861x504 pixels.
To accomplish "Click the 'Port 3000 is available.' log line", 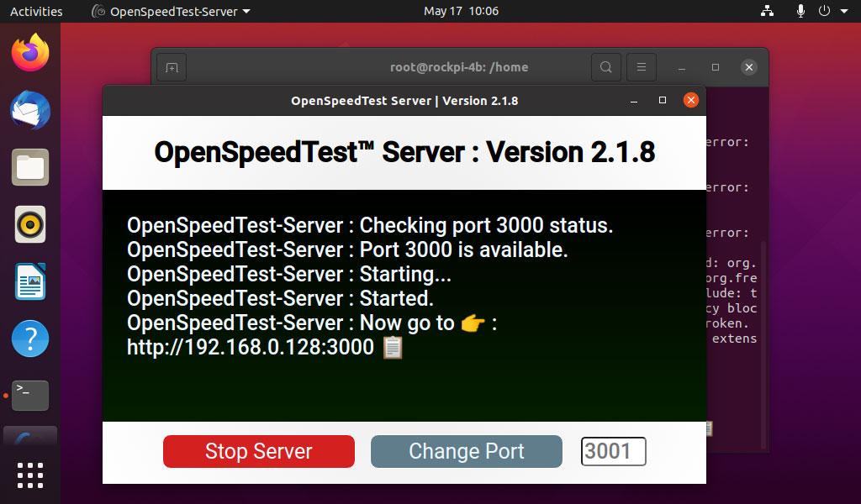I will click(347, 250).
